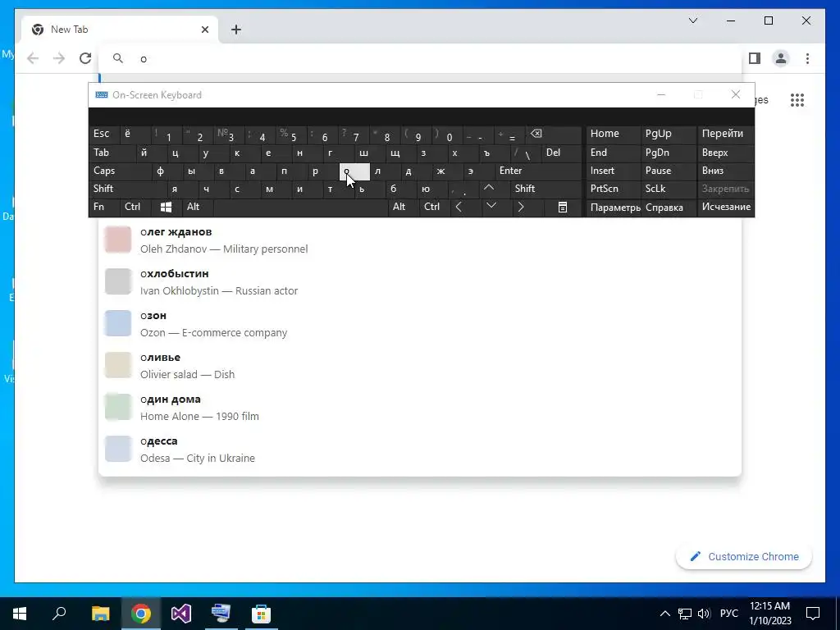This screenshot has height=630, width=840.
Task: Click Del key on On-Screen Keyboard
Action: coord(561,153)
